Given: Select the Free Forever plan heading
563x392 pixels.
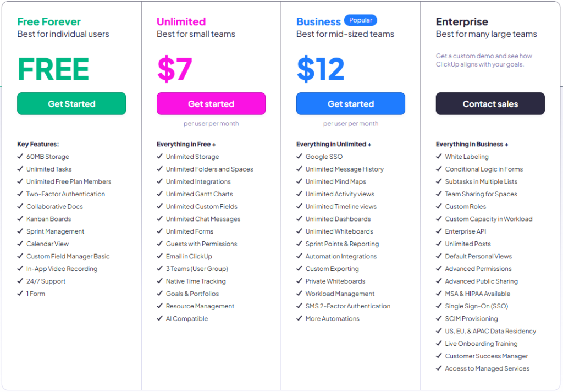Looking at the screenshot, I should (48, 22).
